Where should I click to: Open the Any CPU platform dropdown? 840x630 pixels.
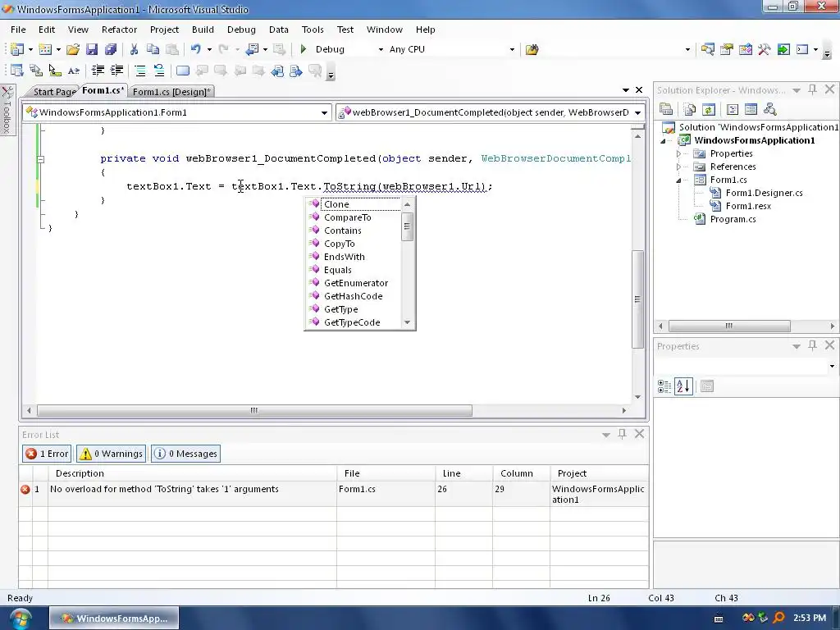[x=512, y=50]
